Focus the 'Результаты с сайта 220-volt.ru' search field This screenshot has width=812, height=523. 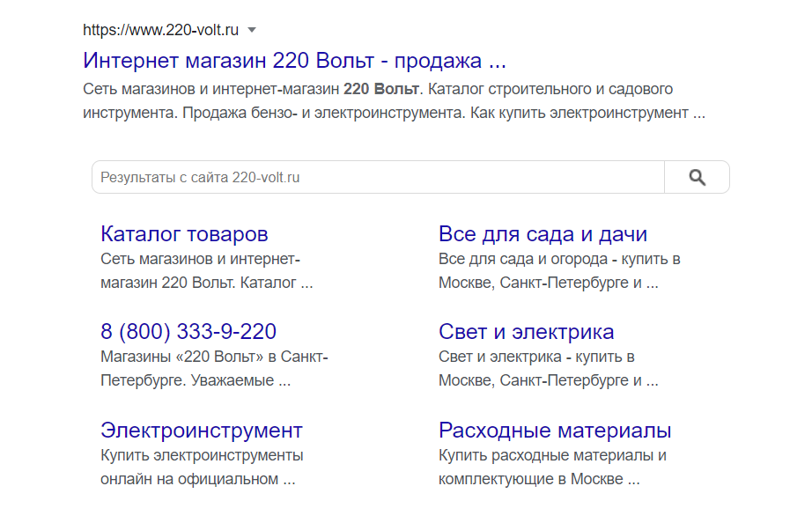pyautogui.click(x=378, y=177)
